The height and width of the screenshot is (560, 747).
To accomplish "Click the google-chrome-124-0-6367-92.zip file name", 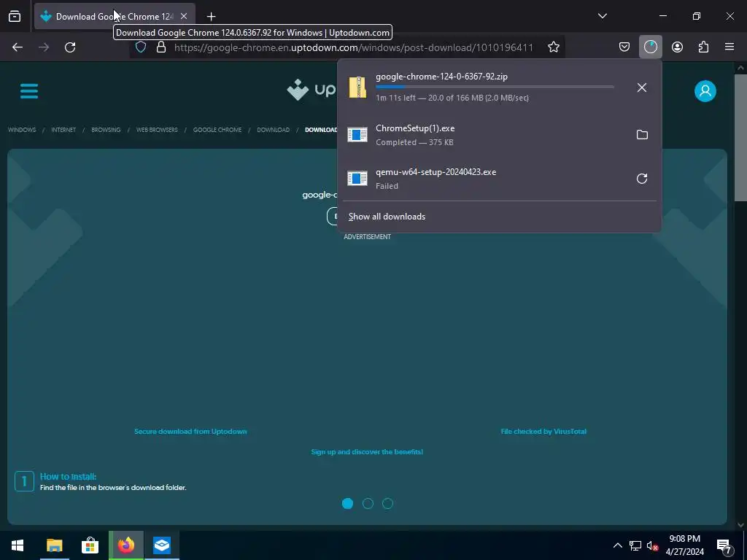I will [441, 76].
